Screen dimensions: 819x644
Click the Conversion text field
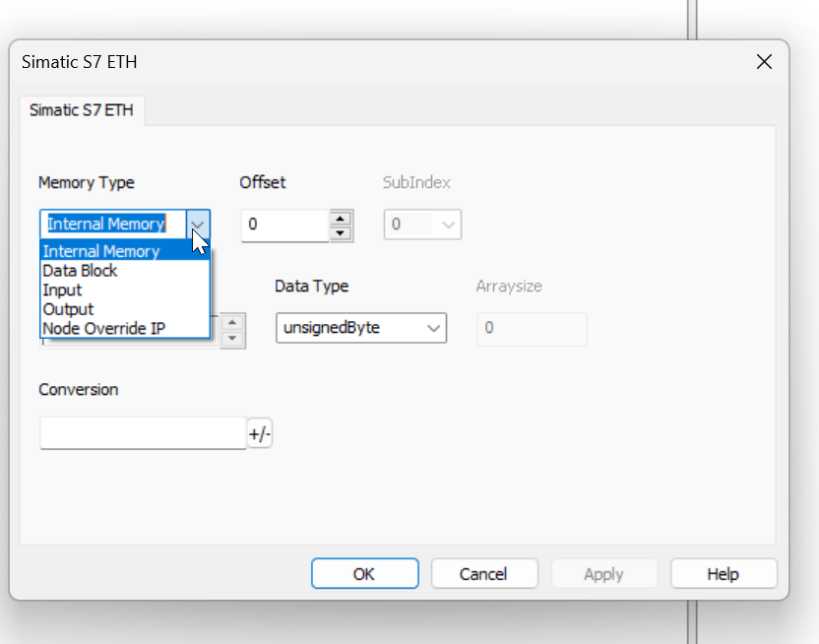[143, 433]
